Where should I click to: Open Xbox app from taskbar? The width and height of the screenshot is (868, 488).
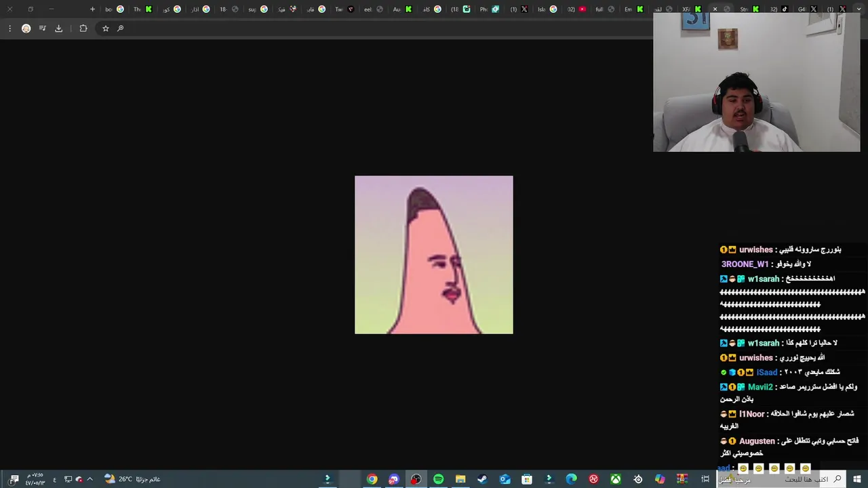pyautogui.click(x=616, y=479)
